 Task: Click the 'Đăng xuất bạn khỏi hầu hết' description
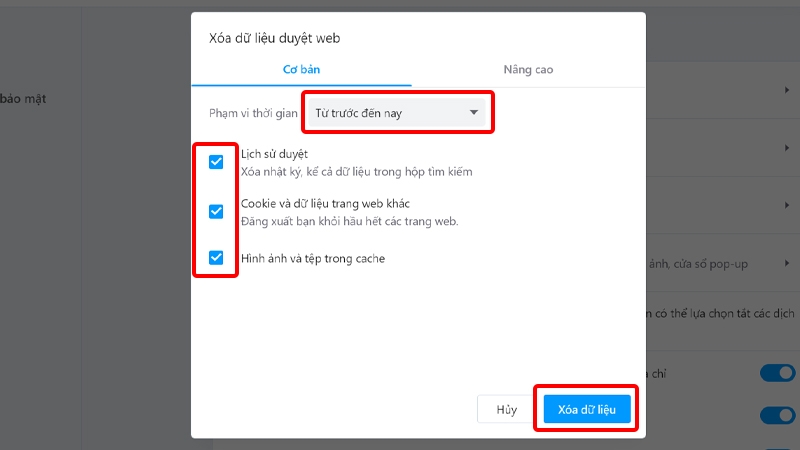pyautogui.click(x=349, y=221)
